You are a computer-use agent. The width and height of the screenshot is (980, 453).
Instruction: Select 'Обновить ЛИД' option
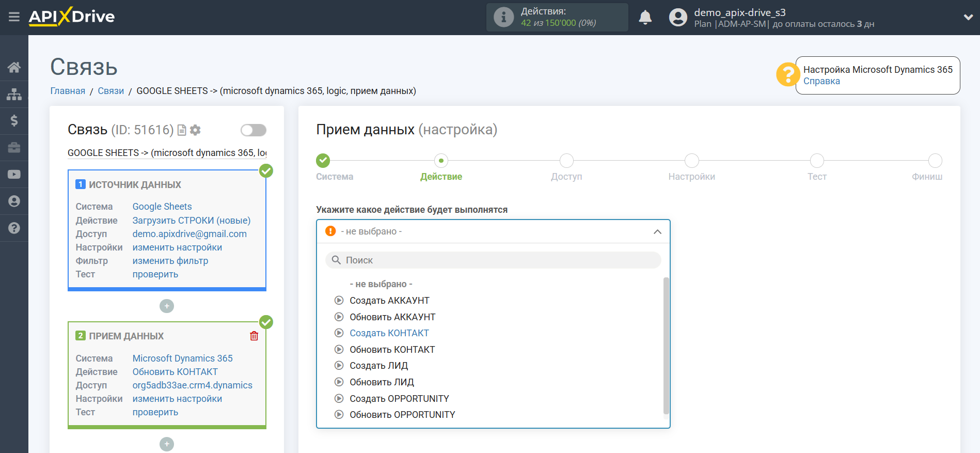coord(382,382)
